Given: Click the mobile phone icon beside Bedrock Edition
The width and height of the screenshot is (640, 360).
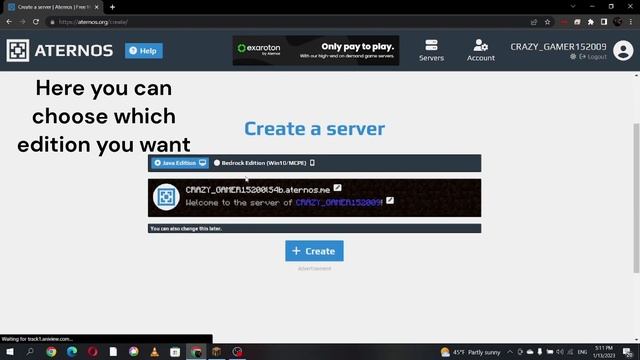Looking at the screenshot, I should pyautogui.click(x=312, y=163).
